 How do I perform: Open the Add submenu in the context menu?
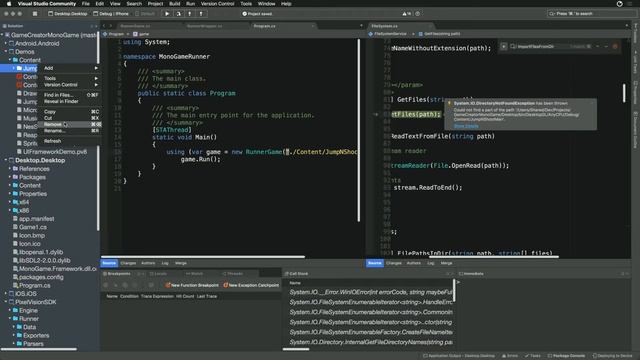70,68
